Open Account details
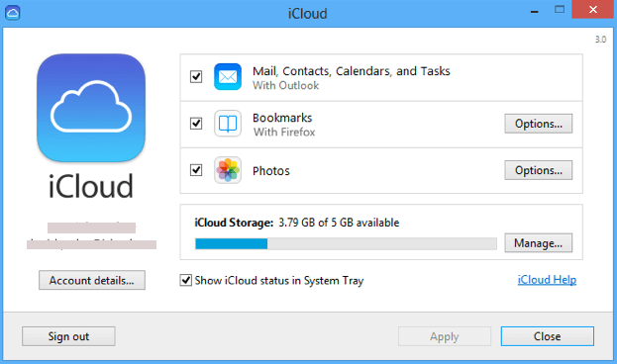Viewport: 617px width, 364px height. [x=92, y=280]
